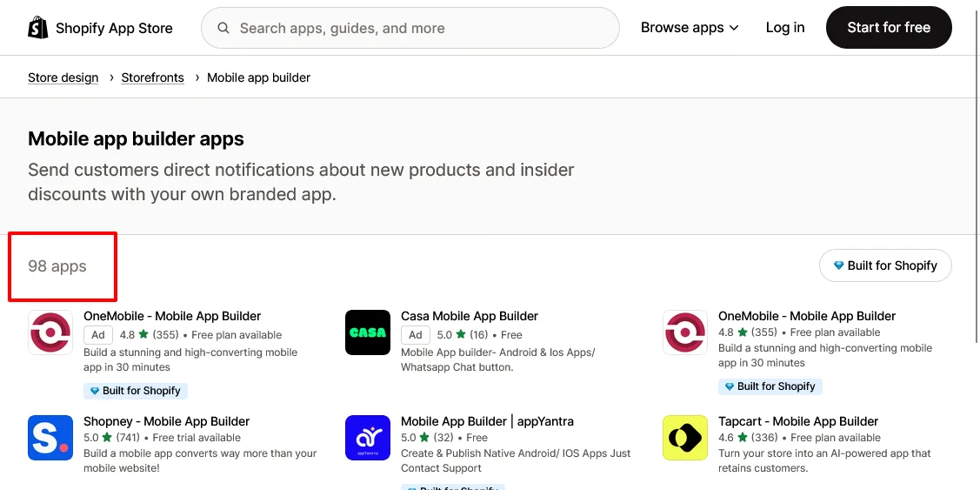
Task: Open the appYantra app icon
Action: 368,438
